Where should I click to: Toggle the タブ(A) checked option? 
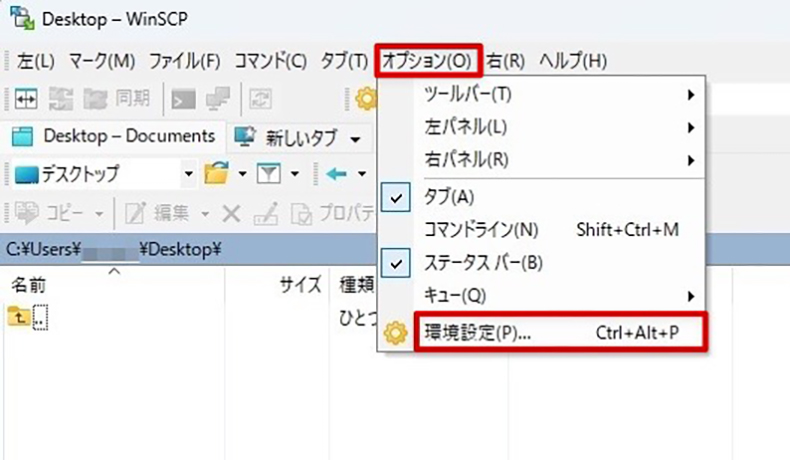(541, 197)
